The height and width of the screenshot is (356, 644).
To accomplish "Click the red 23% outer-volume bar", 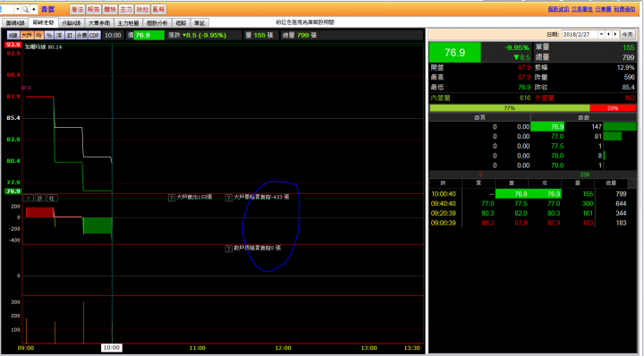I will click(x=613, y=108).
